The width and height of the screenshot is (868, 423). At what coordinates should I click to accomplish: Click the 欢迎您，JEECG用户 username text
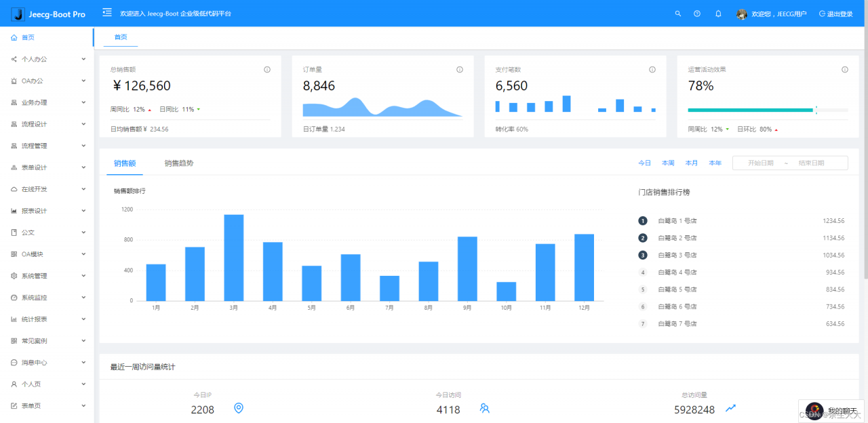[779, 14]
